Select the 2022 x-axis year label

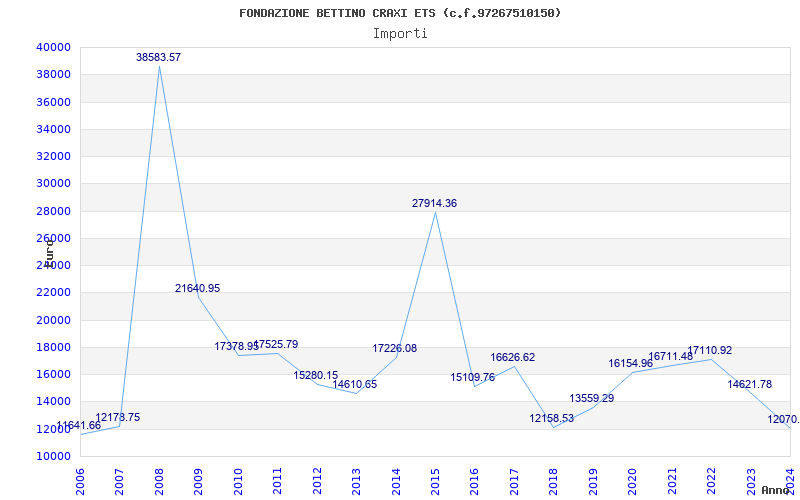[x=711, y=481]
